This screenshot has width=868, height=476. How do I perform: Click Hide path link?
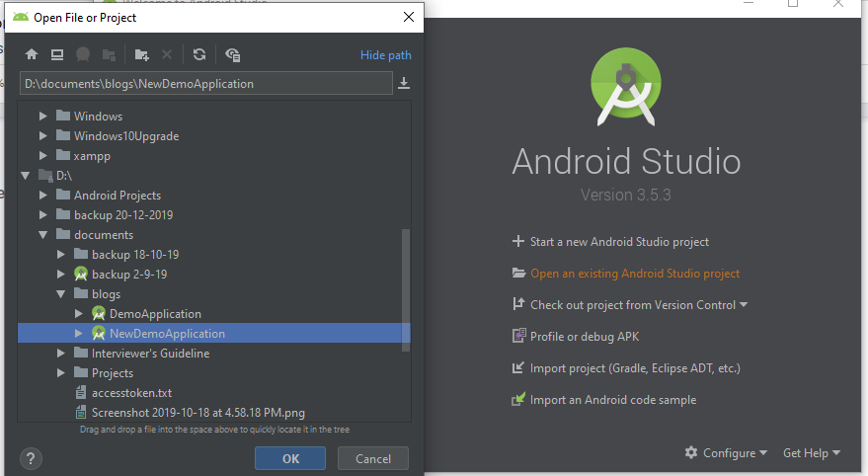(386, 54)
